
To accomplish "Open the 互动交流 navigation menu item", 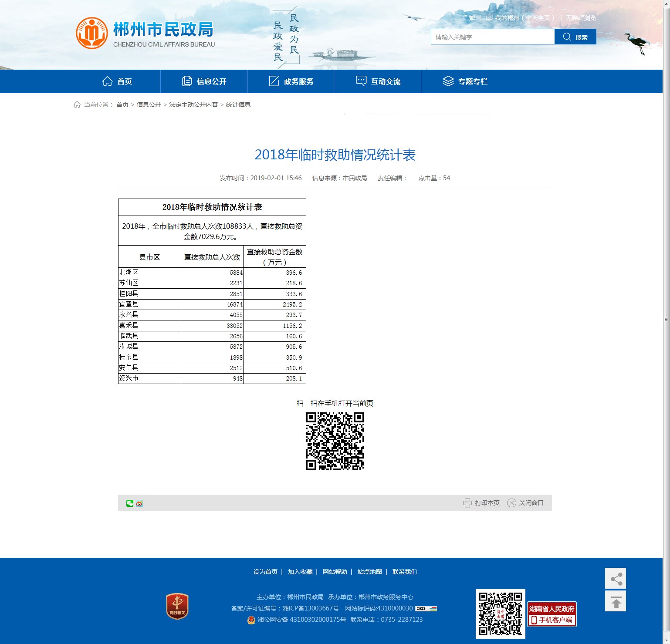I will (x=378, y=81).
